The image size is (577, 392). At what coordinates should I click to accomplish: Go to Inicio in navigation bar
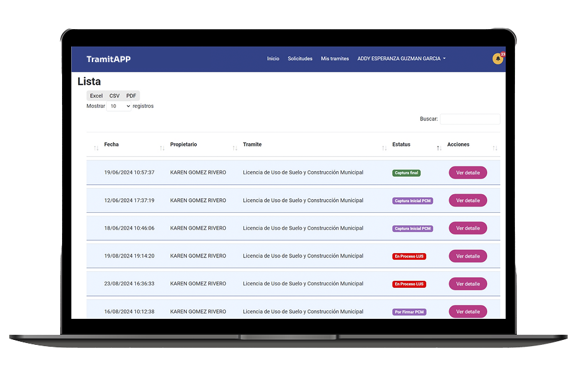(273, 59)
